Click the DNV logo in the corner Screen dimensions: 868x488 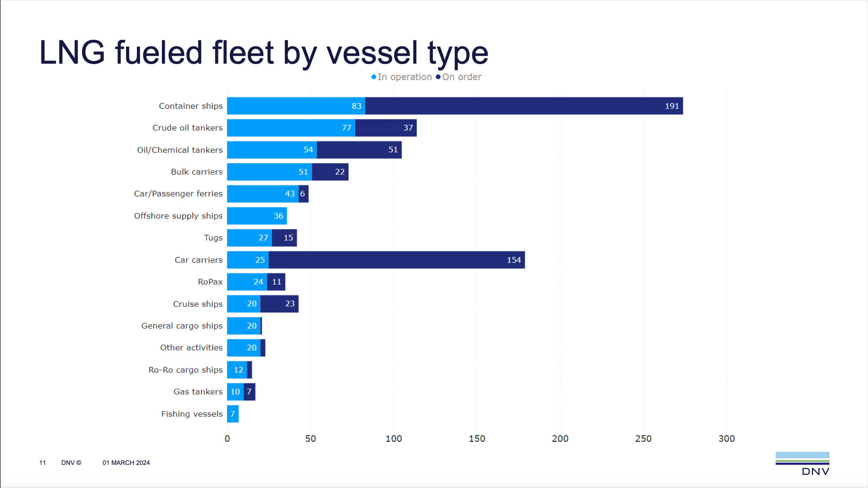(x=802, y=464)
